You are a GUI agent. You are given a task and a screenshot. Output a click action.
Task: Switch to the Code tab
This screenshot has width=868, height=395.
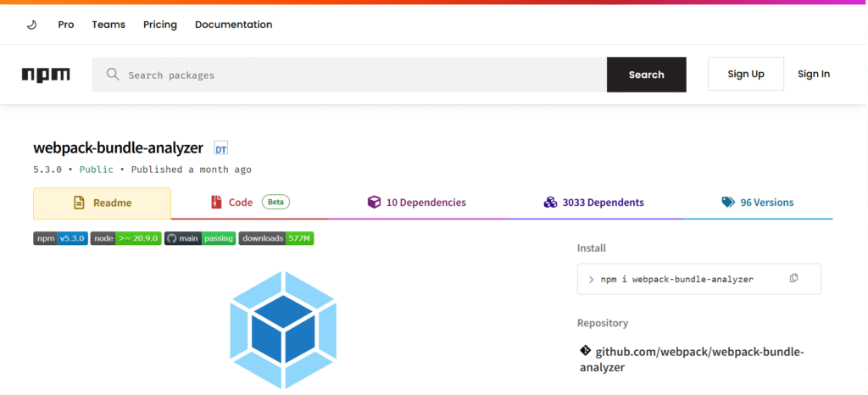[x=250, y=203]
